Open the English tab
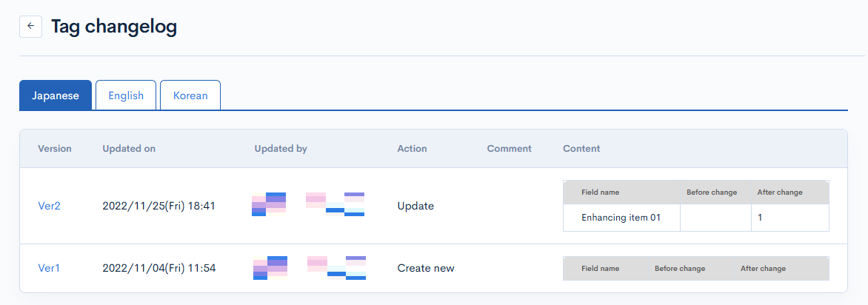 (x=126, y=95)
